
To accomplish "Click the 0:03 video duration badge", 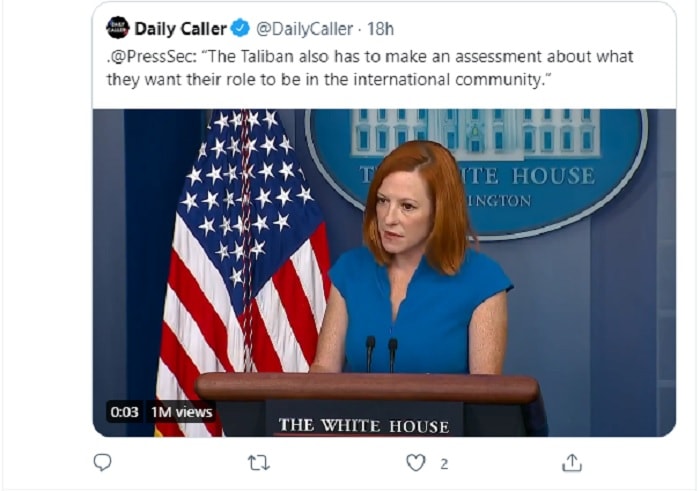I will click(125, 412).
